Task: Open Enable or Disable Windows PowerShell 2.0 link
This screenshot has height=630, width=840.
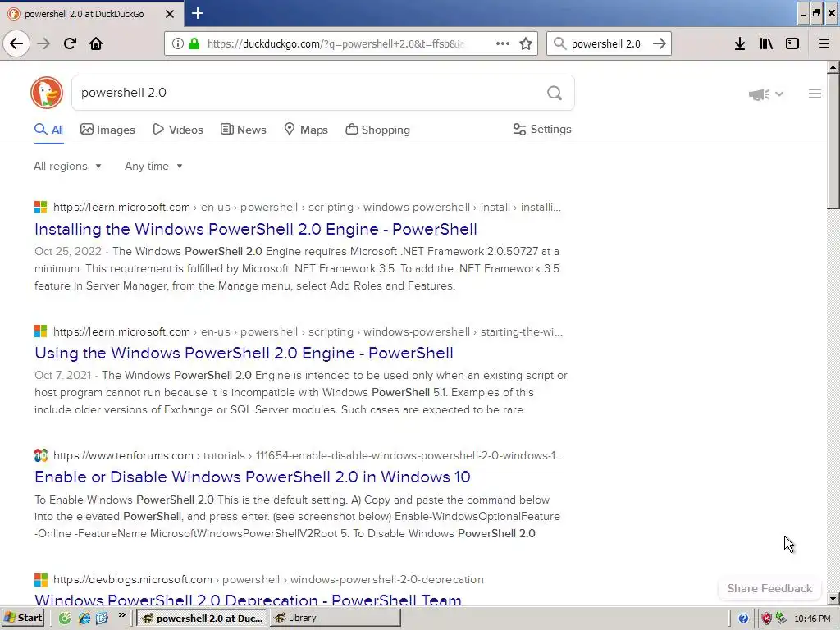Action: pyautogui.click(x=253, y=477)
